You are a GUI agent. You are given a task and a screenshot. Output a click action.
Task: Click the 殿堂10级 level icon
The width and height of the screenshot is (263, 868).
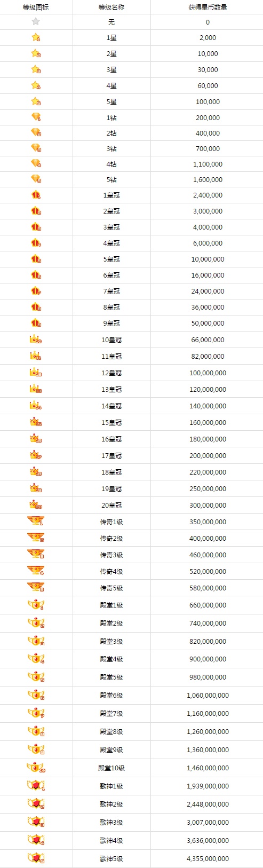point(36,768)
